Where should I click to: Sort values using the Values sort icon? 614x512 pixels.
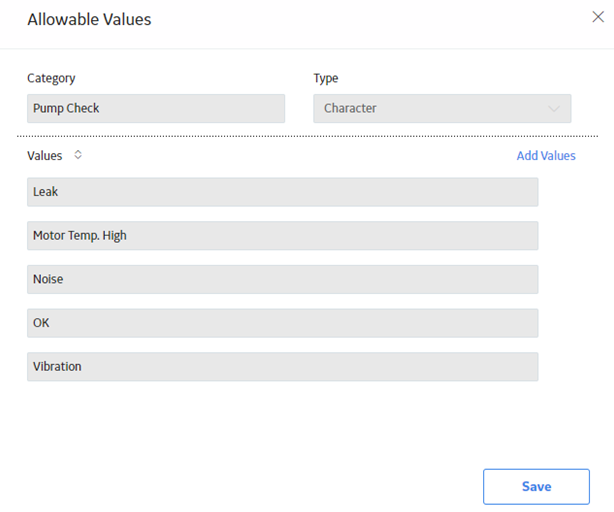pos(78,155)
